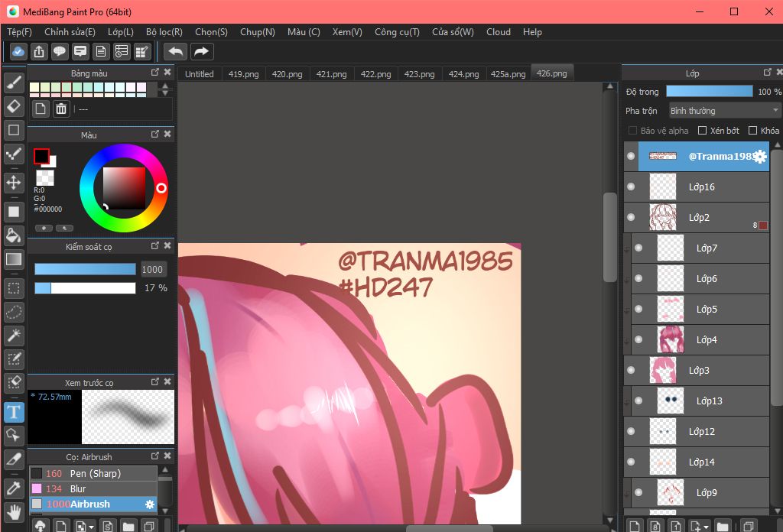Select the Lớp12 layer
Screen dimensions: 783x532
(x=697, y=431)
